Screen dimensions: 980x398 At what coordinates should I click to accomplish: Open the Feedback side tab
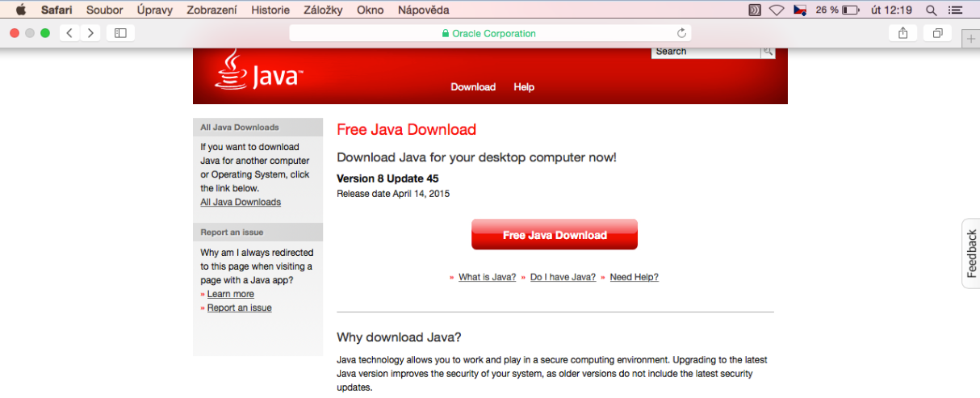coord(971,253)
